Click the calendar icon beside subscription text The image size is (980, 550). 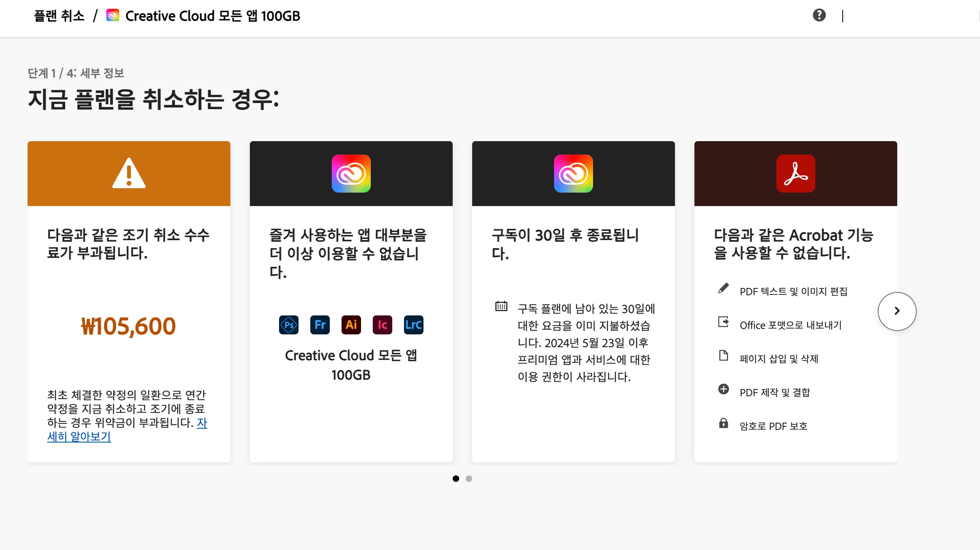pyautogui.click(x=501, y=306)
